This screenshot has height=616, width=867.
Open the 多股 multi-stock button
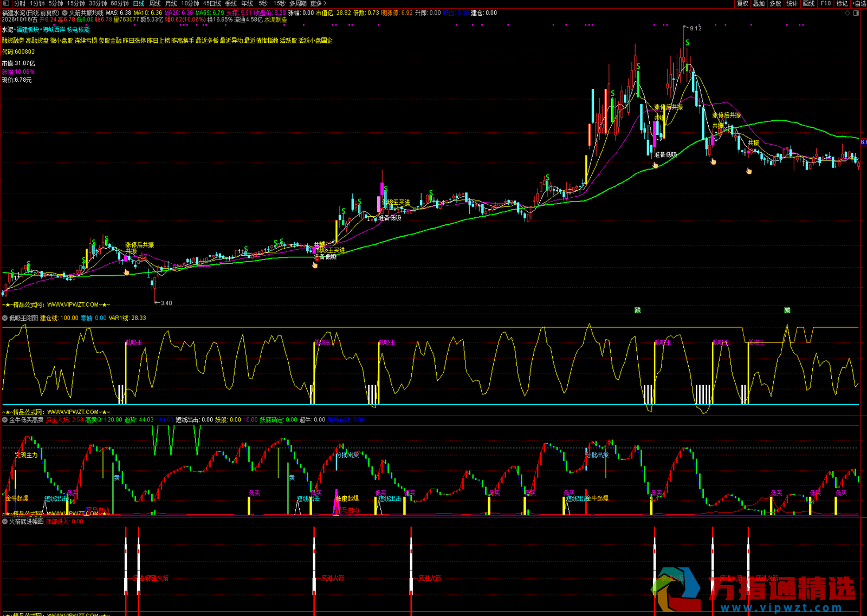click(775, 3)
